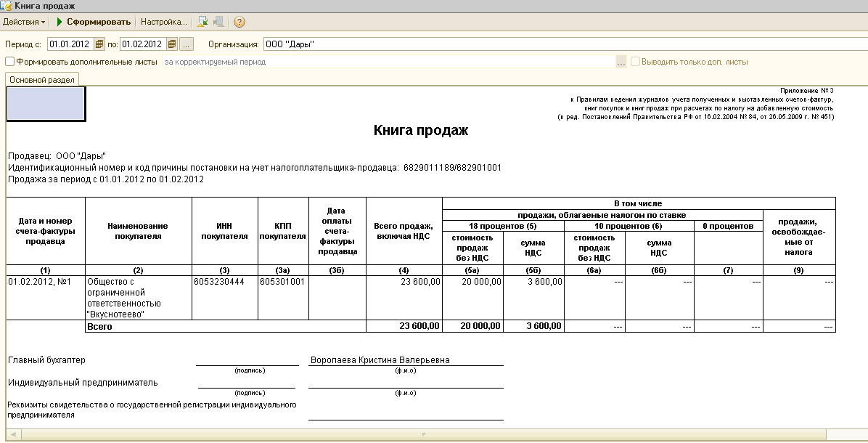
Task: Click the Сформировать button
Action: click(93, 22)
